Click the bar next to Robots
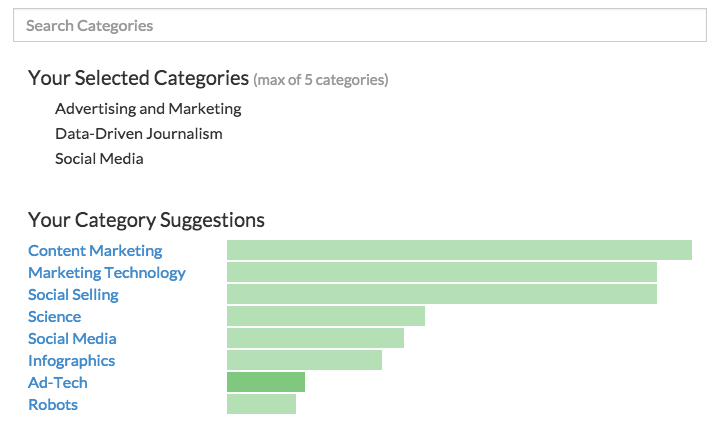 coord(261,404)
